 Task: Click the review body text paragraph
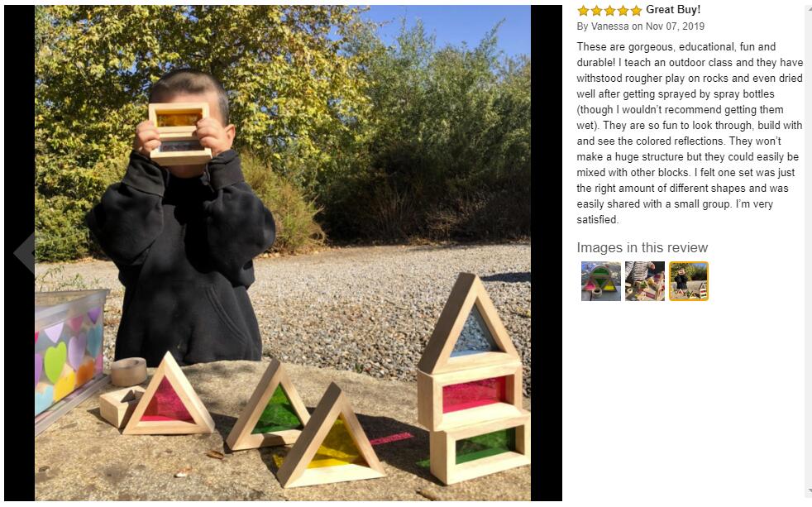pos(690,133)
